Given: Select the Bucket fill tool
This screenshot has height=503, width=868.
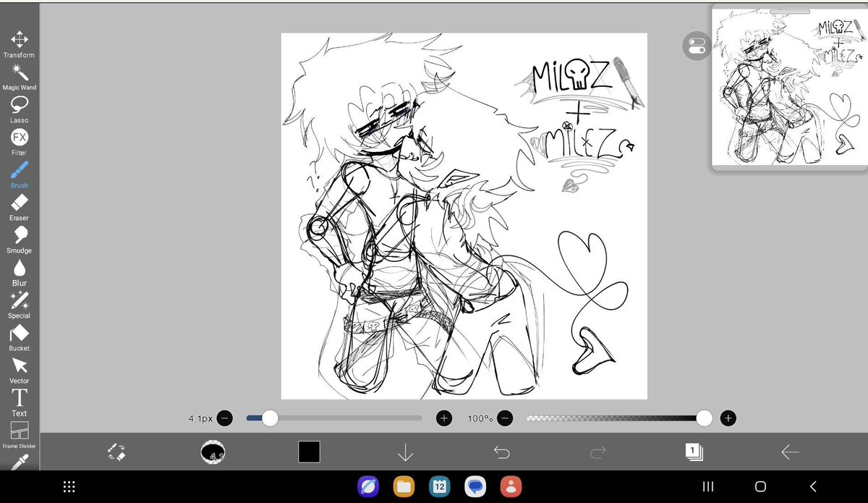Looking at the screenshot, I should click(x=19, y=337).
